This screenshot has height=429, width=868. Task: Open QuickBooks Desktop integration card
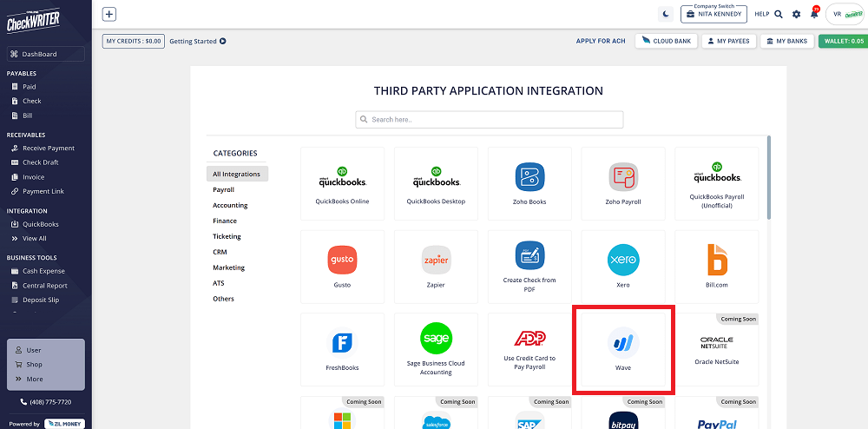pyautogui.click(x=436, y=183)
